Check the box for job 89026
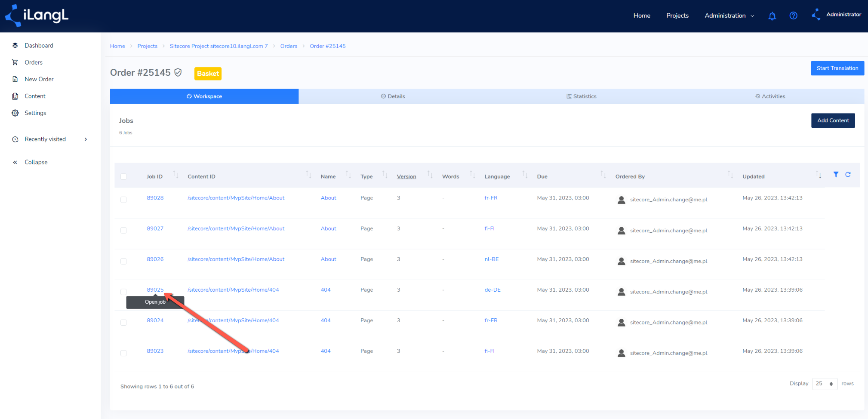This screenshot has width=868, height=419. 123,261
